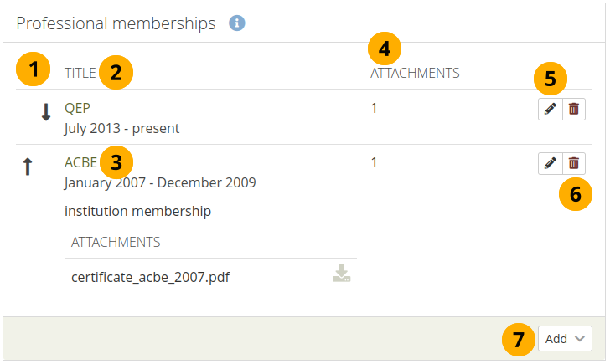Click the ATTACHMENTS column header at top
Screen dimensions: 610x364
click(415, 73)
